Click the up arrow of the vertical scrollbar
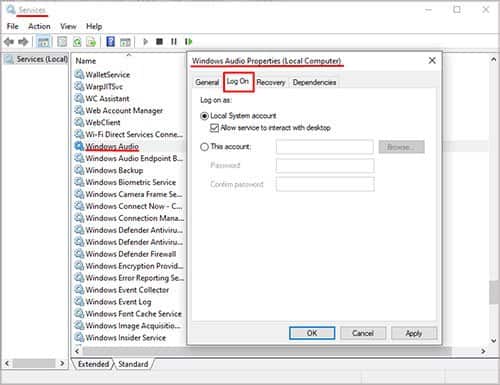Image resolution: width=500 pixels, height=385 pixels. point(493,59)
